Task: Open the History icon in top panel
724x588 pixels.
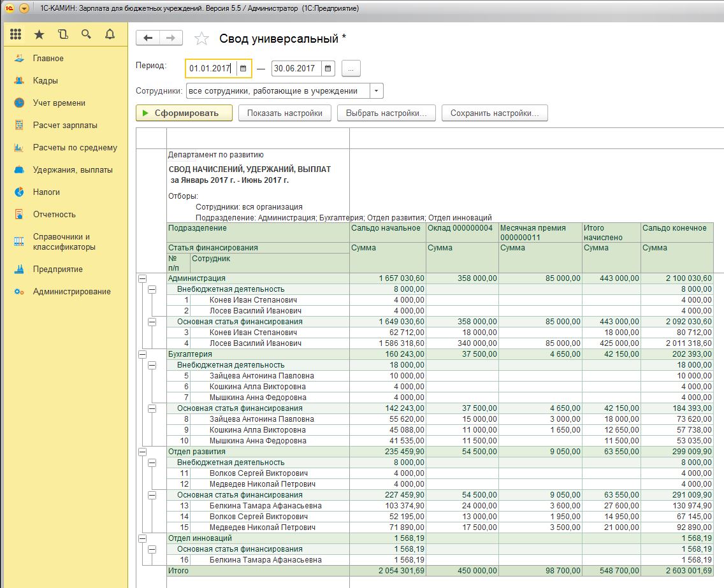Action: tap(62, 34)
